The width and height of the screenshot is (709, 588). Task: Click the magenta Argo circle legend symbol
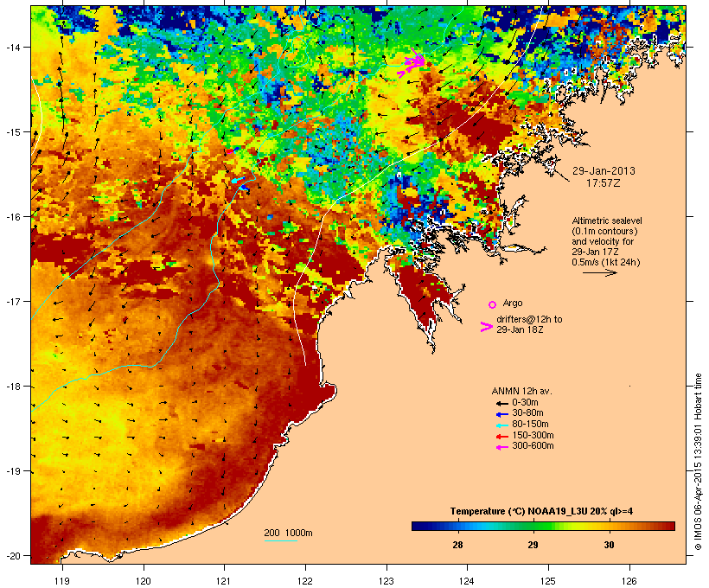493,305
